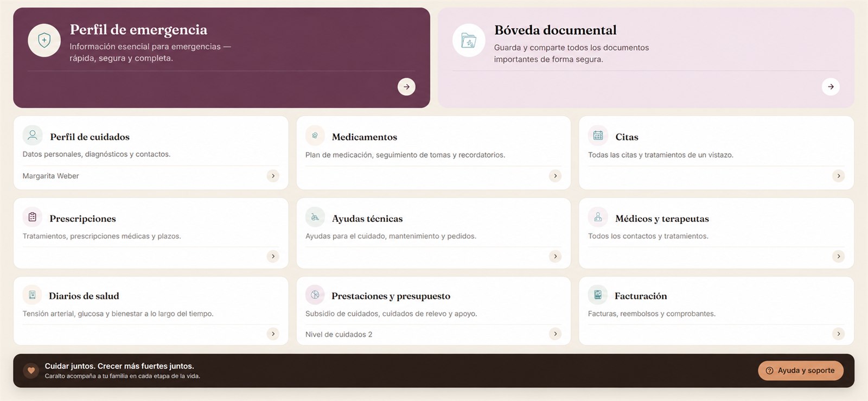This screenshot has height=401, width=868.
Task: Click the invoice icon beside Facturación
Action: (x=597, y=295)
